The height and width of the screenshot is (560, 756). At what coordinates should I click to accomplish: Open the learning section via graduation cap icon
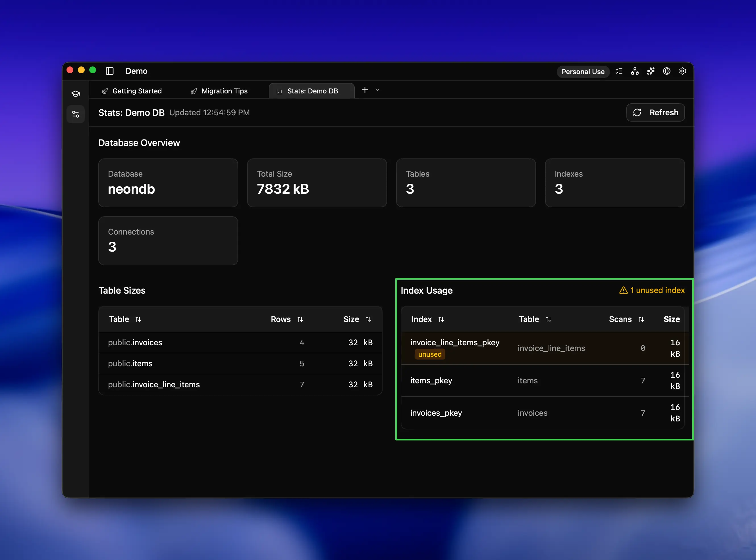pos(75,93)
